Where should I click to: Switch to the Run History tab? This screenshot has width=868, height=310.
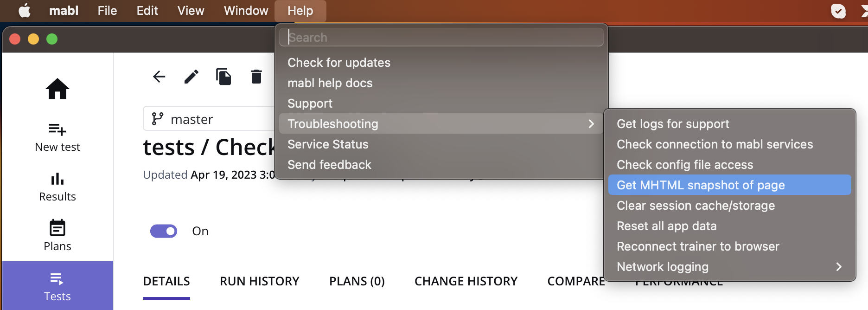[260, 281]
